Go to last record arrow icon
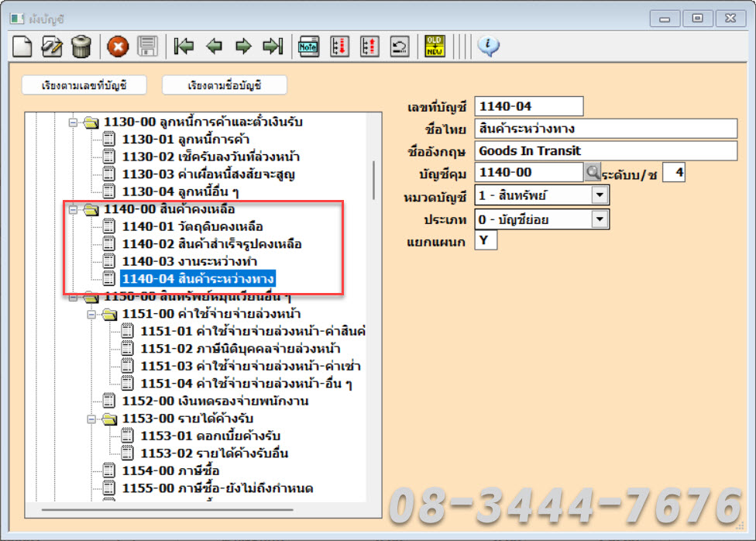The image size is (756, 541). tap(273, 47)
